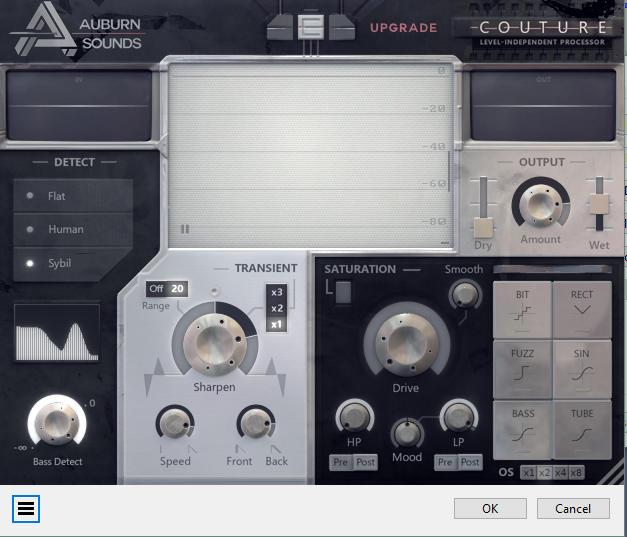Click the saturation Drive knob
627x537 pixels.
point(407,344)
